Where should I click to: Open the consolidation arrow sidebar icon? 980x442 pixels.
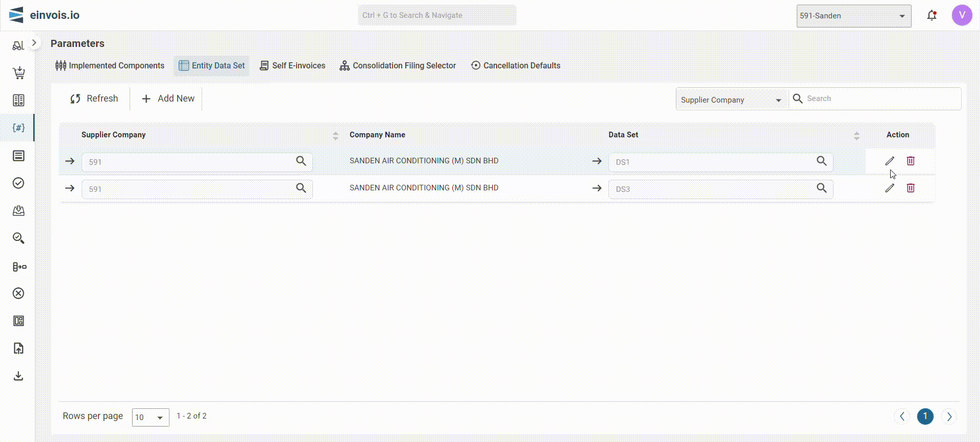[19, 266]
